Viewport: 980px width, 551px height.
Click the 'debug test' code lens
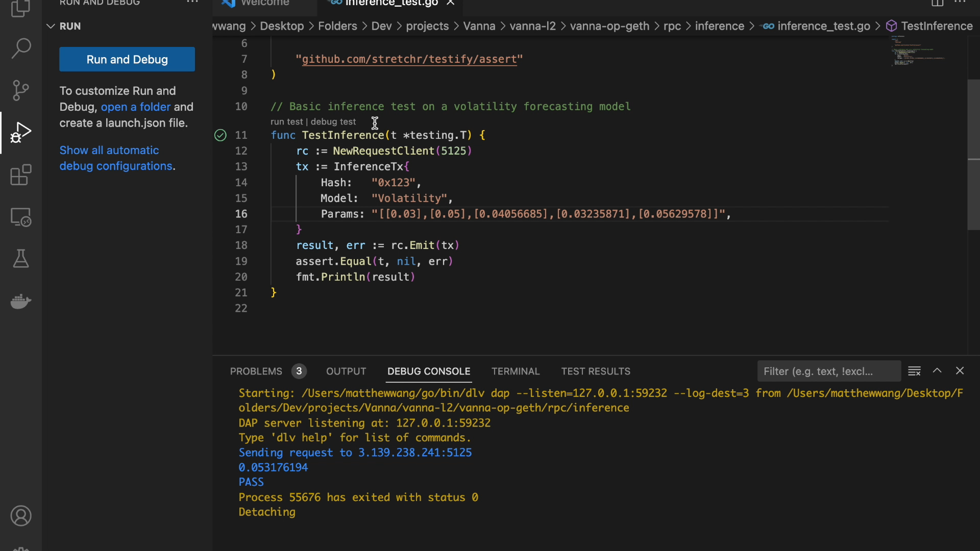pos(333,121)
